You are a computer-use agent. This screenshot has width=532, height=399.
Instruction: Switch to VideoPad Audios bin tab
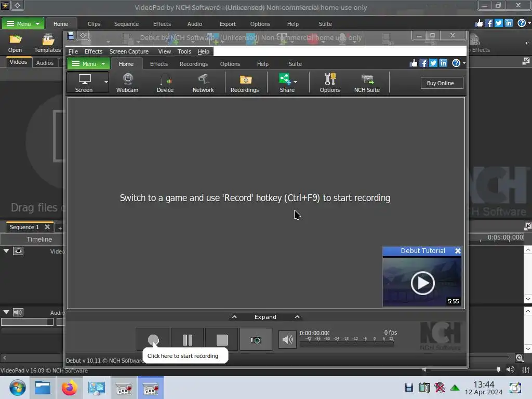[45, 62]
